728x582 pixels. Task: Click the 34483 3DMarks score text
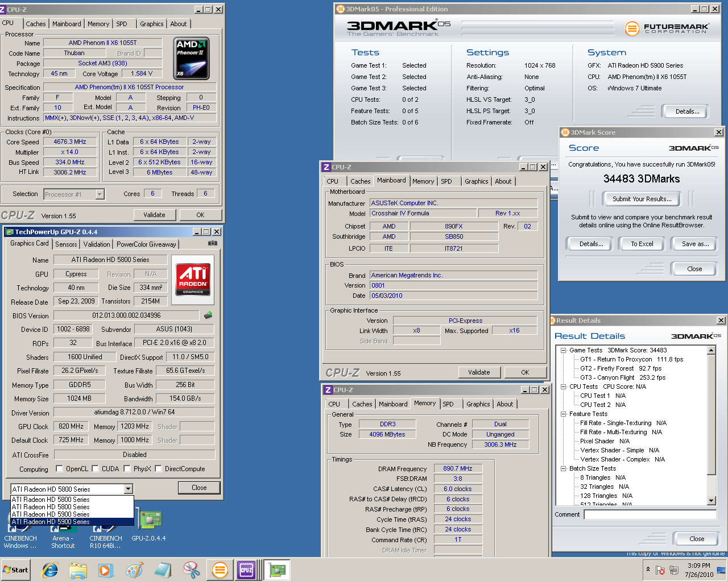coord(642,178)
